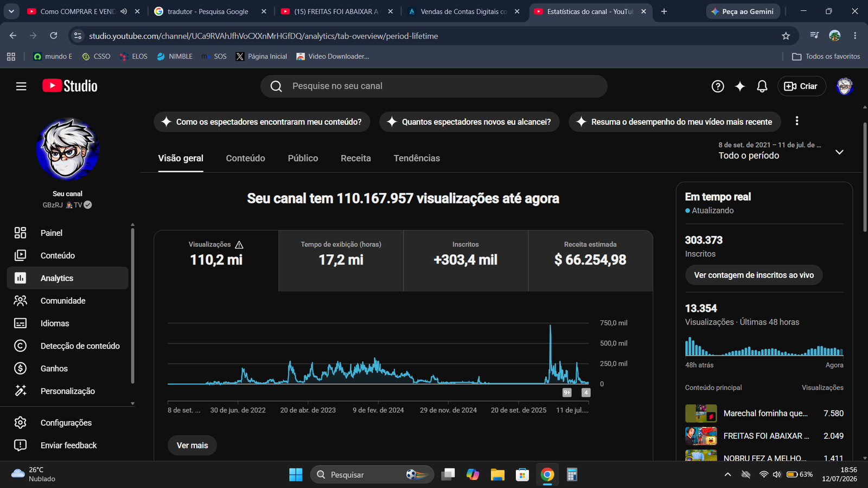Click Enviar feedback in the sidebar

tap(68, 445)
